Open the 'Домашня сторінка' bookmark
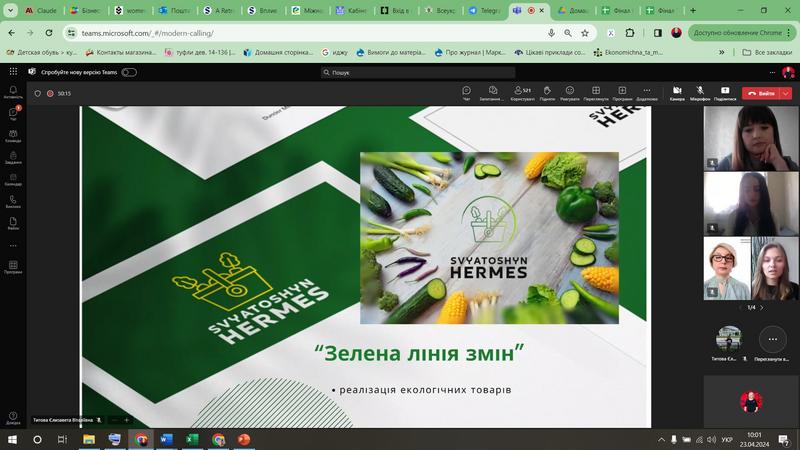 pyautogui.click(x=279, y=52)
